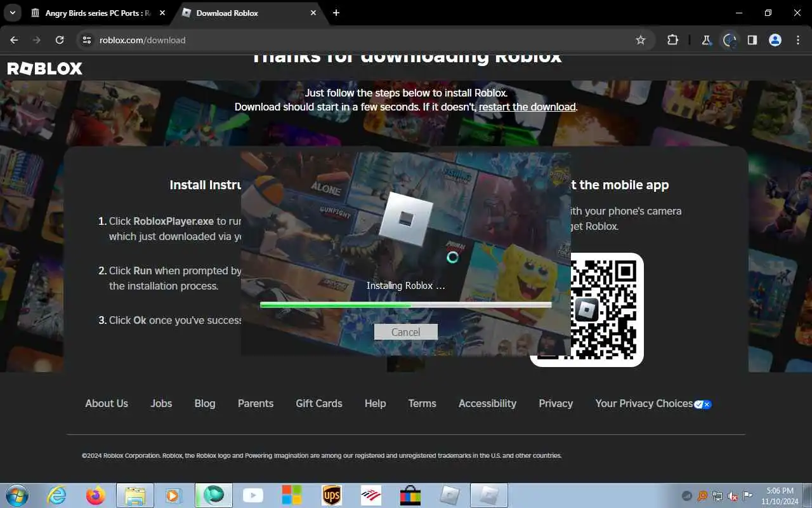Open the UPS taskbar shortcut
812x508 pixels.
(331, 495)
